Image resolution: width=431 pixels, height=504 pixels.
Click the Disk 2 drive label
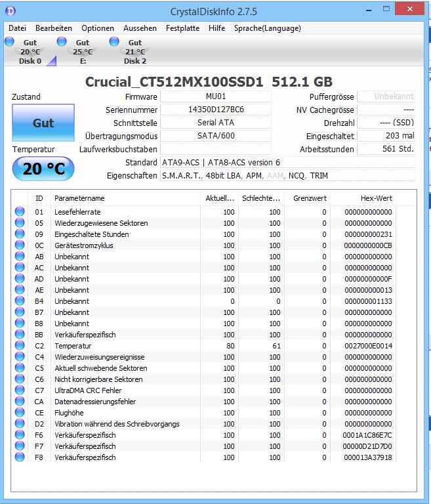point(135,61)
